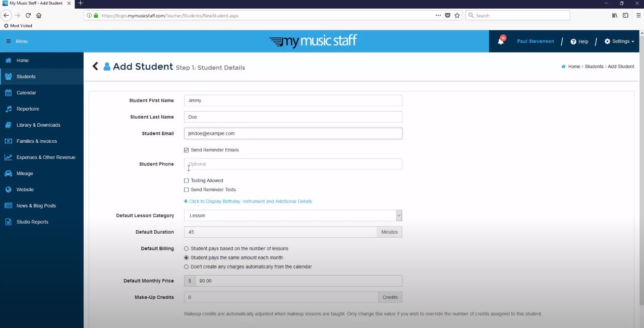Click the browser Search box
Image resolution: width=644 pixels, height=328 pixels.
(x=518, y=16)
